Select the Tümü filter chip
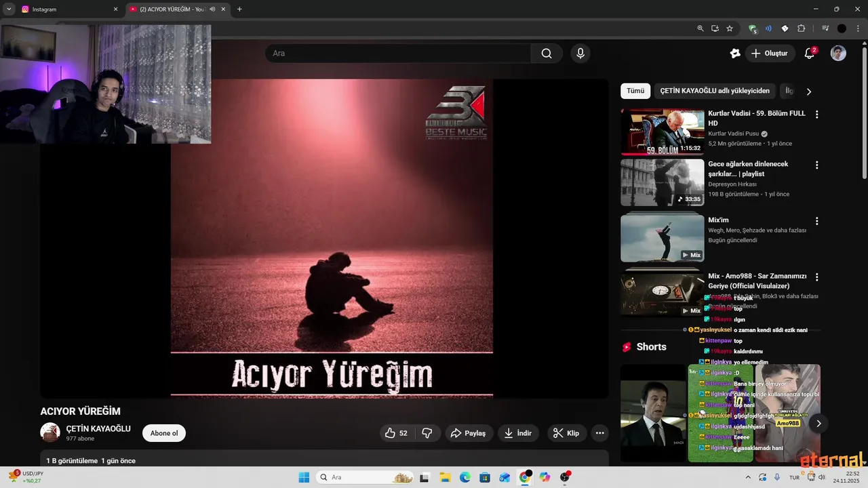This screenshot has height=488, width=868. pos(635,91)
